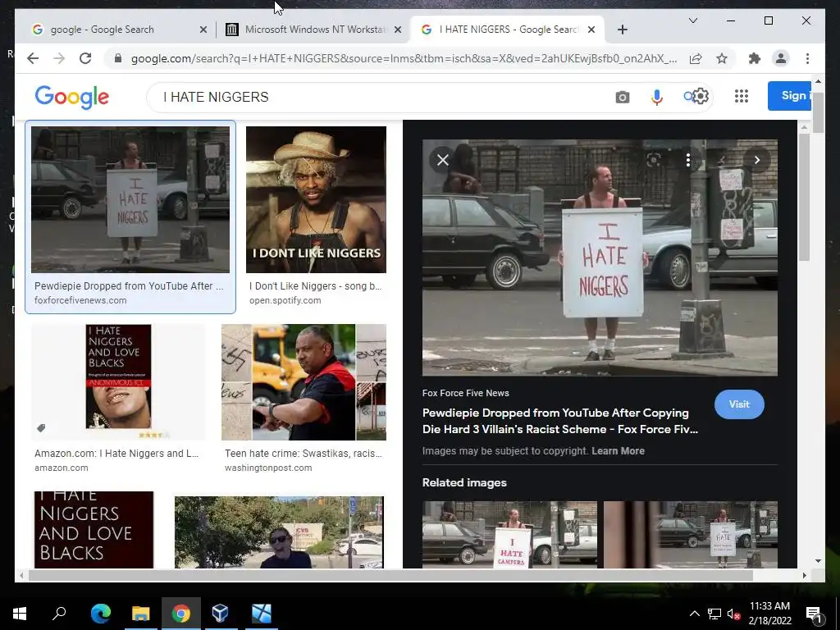This screenshot has width=840, height=630.
Task: Open the Chrome extensions puzzle icon
Action: (755, 58)
